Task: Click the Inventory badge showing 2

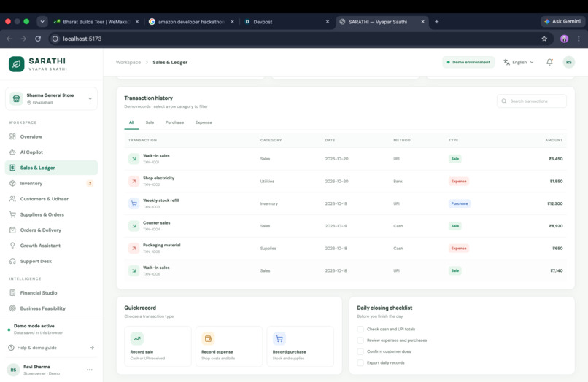Action: pos(90,183)
